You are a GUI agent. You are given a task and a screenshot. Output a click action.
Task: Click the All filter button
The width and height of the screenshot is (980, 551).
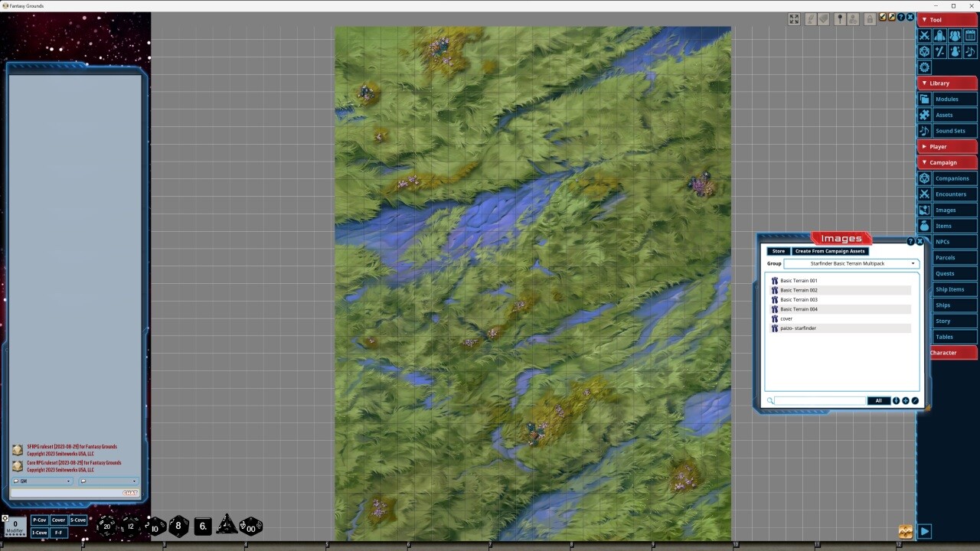coord(878,400)
